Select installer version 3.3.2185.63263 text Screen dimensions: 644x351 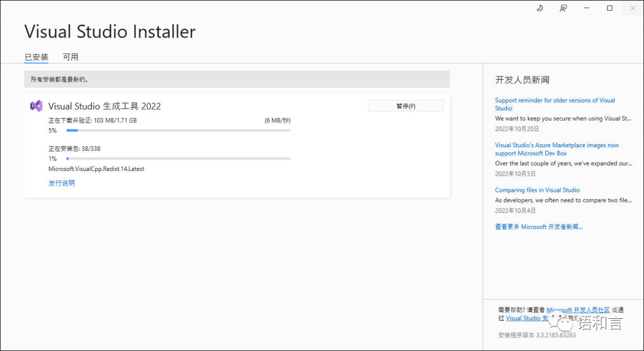(537, 336)
